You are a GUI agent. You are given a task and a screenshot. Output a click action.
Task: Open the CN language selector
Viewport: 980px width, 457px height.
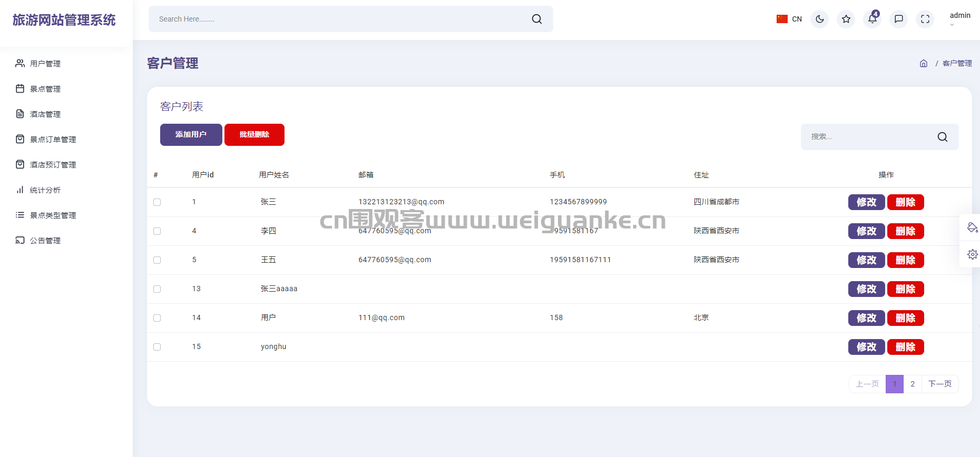pos(789,19)
